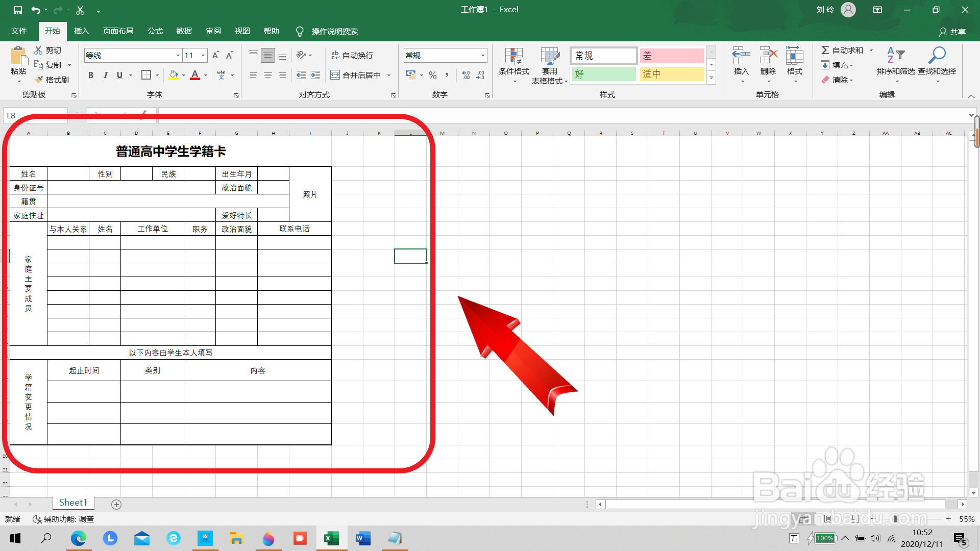The width and height of the screenshot is (980, 551).
Task: Click the percent style icon
Action: (433, 75)
